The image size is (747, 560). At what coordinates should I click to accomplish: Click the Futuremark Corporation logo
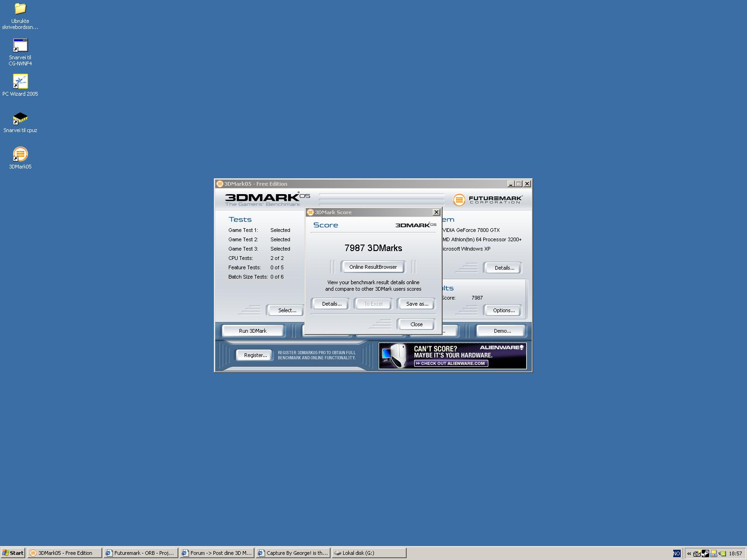pyautogui.click(x=487, y=200)
